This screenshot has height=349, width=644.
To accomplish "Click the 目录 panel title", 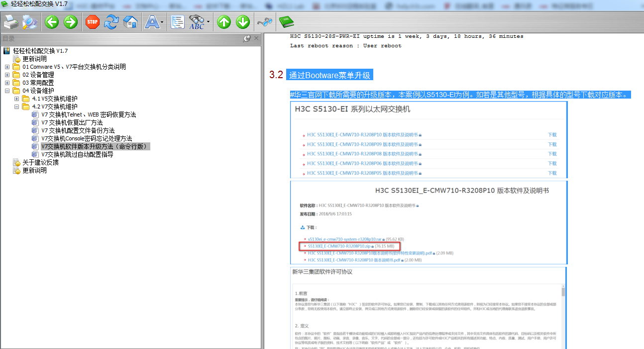I will (8, 38).
